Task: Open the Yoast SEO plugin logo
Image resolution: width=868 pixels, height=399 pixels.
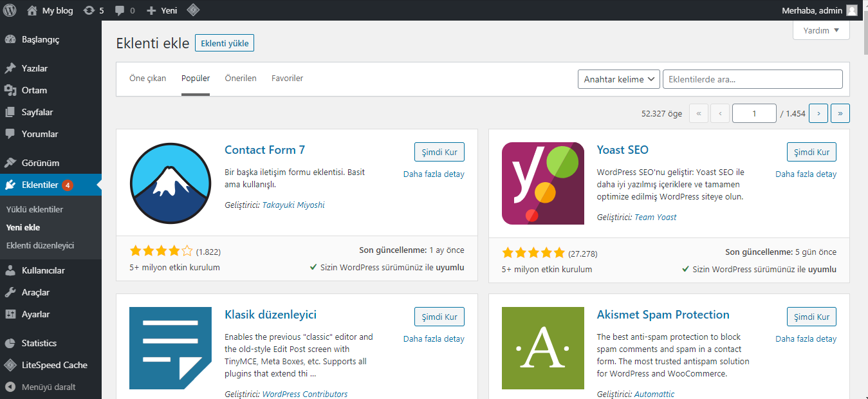Action: (543, 183)
